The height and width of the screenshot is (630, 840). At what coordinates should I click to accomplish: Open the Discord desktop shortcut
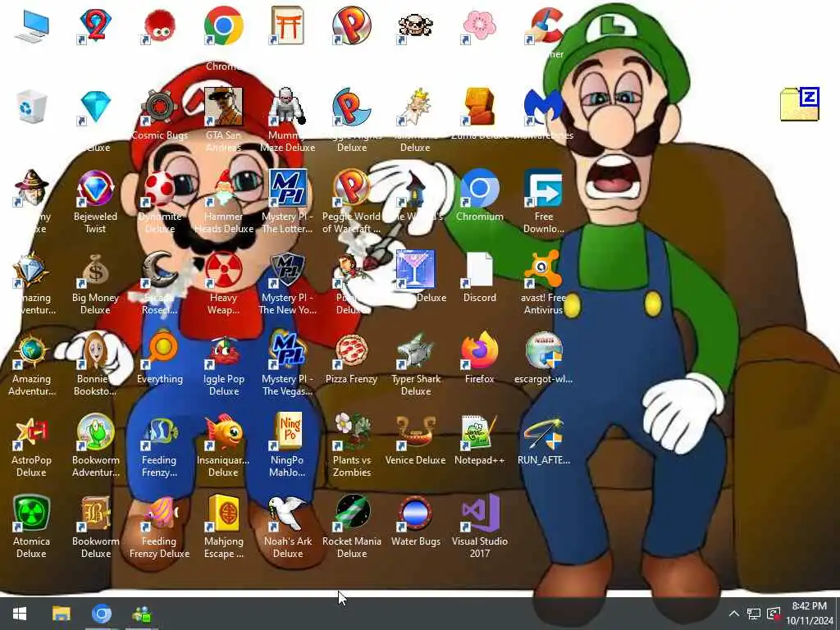479,270
